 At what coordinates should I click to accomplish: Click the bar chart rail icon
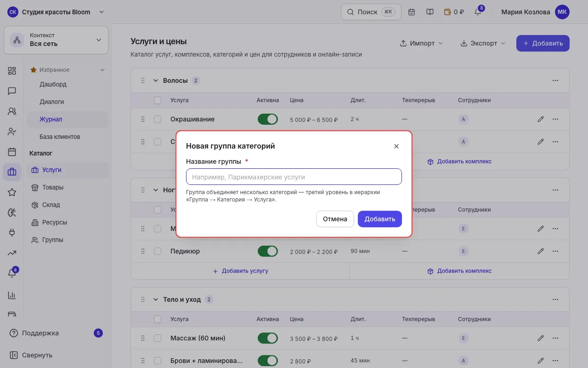click(x=12, y=295)
